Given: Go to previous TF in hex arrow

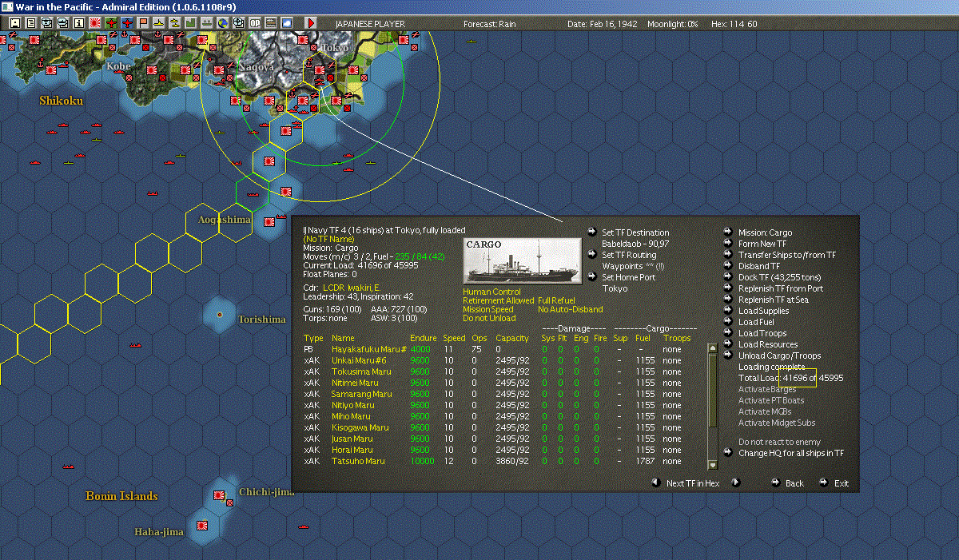Looking at the screenshot, I should coord(655,483).
